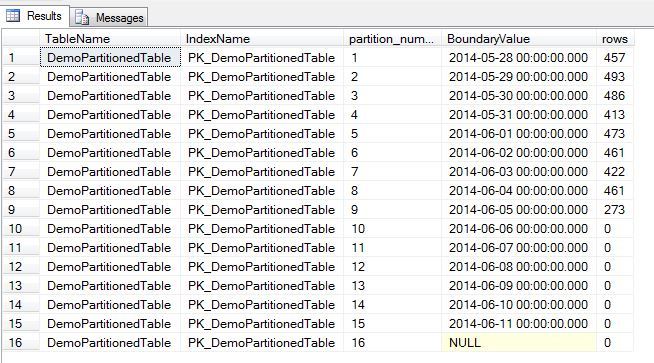Select PK_DemoPartitionedTable cell in row 11
This screenshot has height=363, width=654.
[x=262, y=247]
